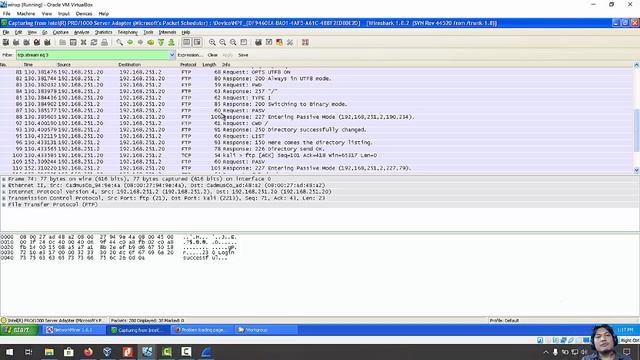
Task: Select packet 100 TCP ACK row
Action: tap(316, 155)
